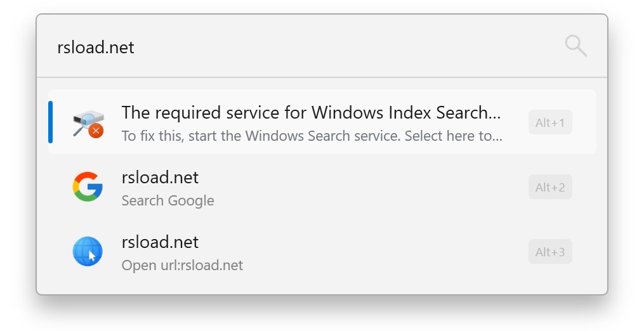Click the typed text rsload.net in search box
The image size is (644, 331).
(x=96, y=48)
